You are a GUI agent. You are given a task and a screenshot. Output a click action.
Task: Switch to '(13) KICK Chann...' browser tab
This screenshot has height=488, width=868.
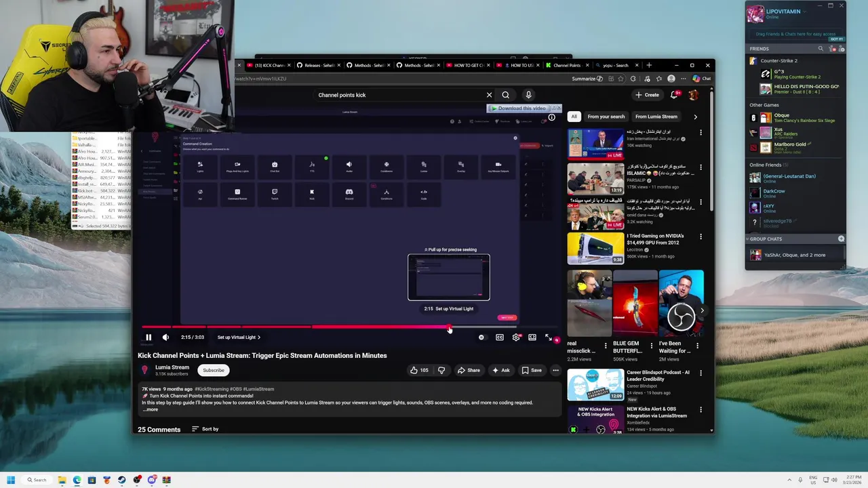click(270, 66)
